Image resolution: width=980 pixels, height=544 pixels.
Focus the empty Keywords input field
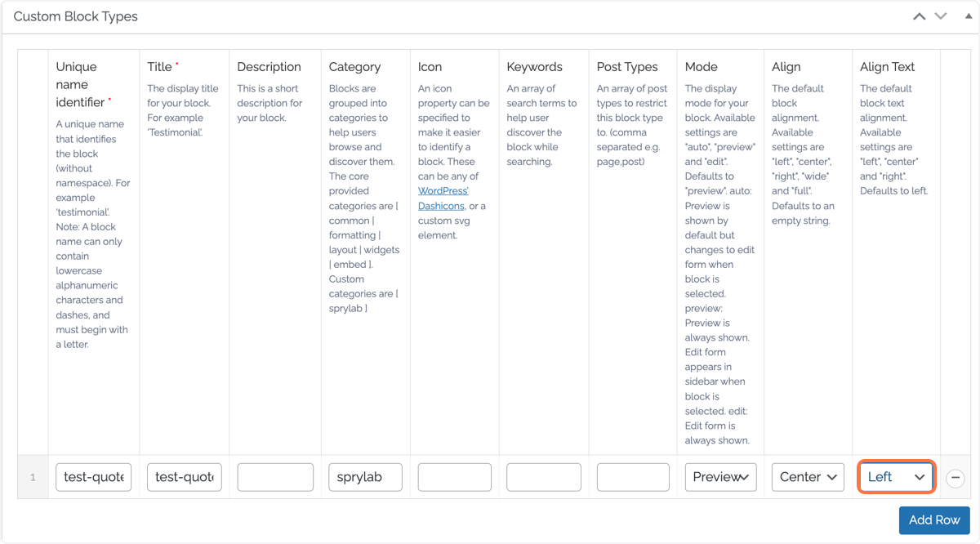[x=544, y=477]
